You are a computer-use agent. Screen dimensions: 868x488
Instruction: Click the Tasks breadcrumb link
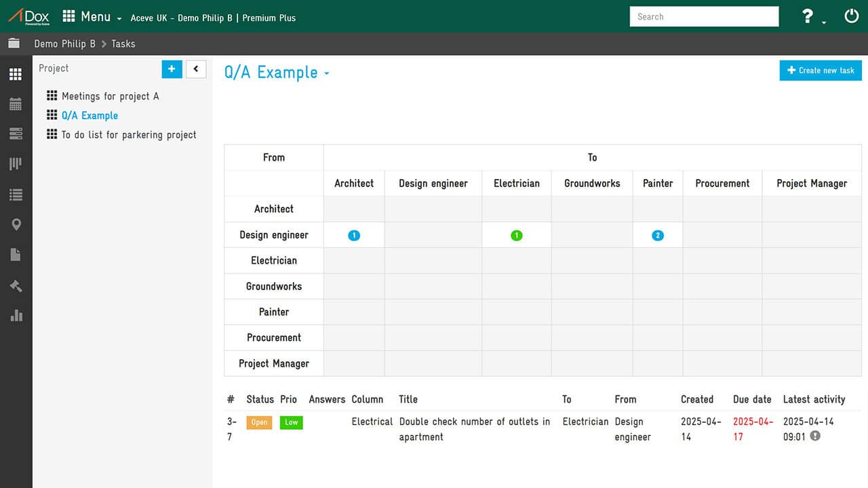123,43
